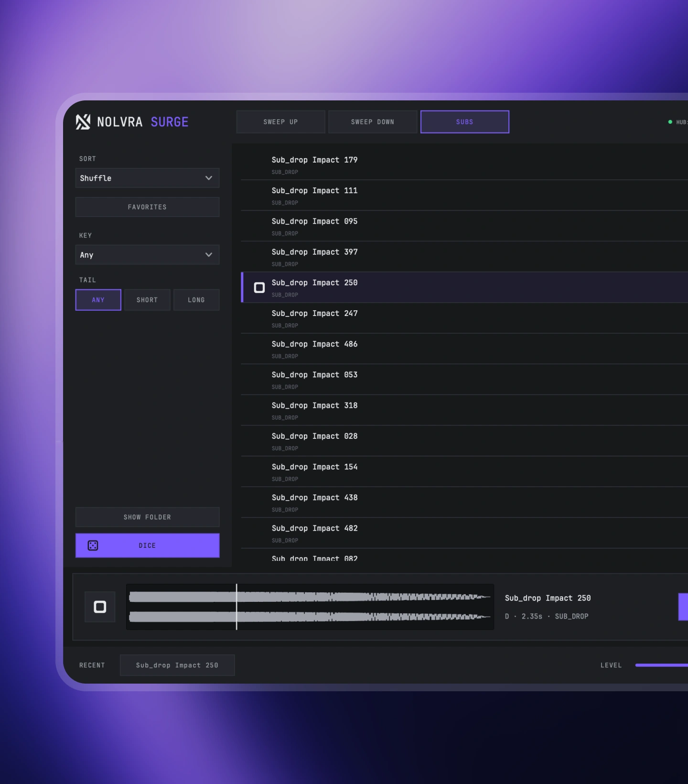Set tail filter to Short
Screen dimensions: 688x784
tap(147, 300)
